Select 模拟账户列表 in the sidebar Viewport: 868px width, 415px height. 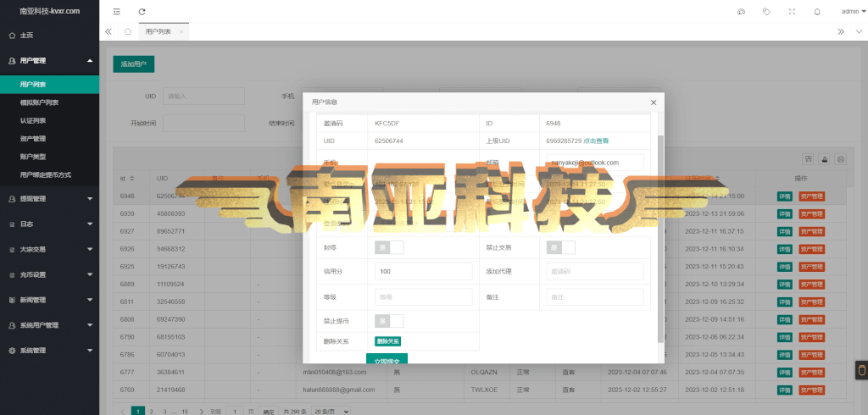tap(49, 102)
